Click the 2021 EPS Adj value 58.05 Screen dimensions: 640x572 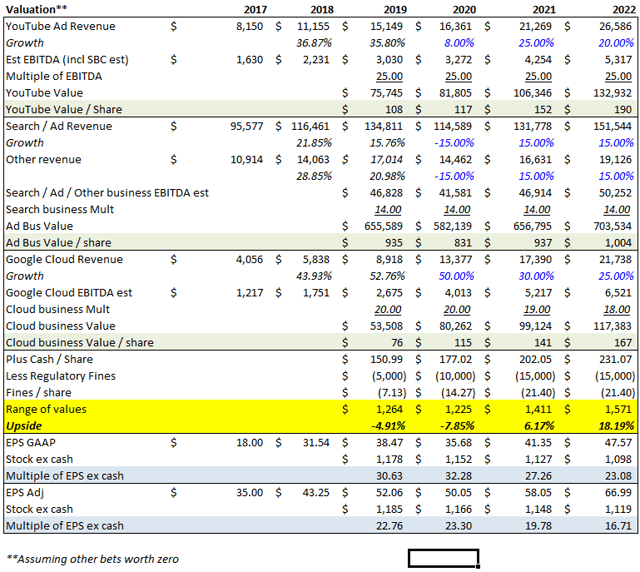point(538,493)
